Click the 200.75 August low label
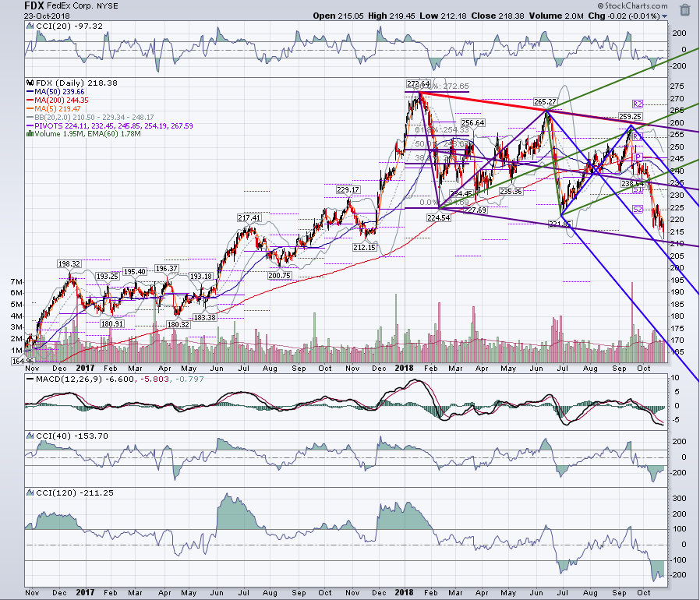The width and height of the screenshot is (700, 600). point(280,275)
